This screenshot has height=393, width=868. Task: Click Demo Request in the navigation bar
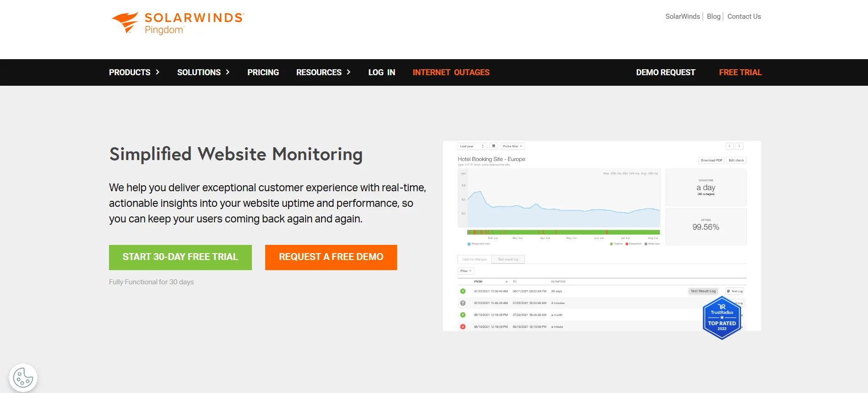[665, 72]
